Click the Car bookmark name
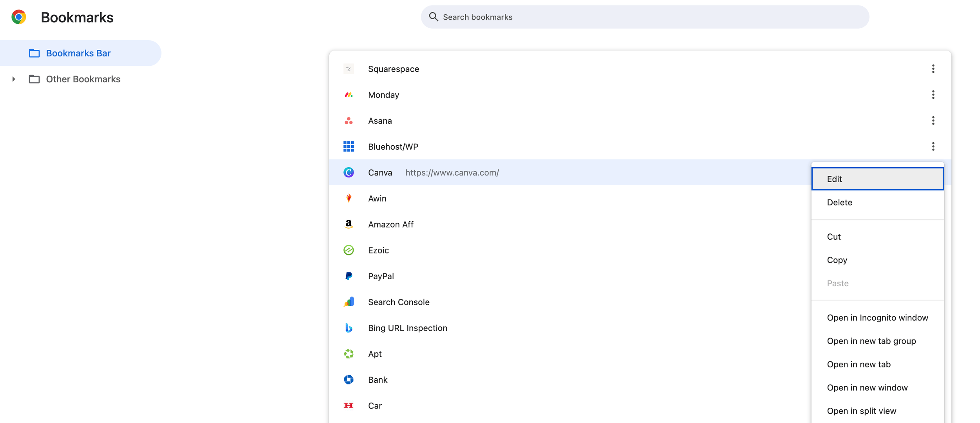980x423 pixels. coord(375,405)
